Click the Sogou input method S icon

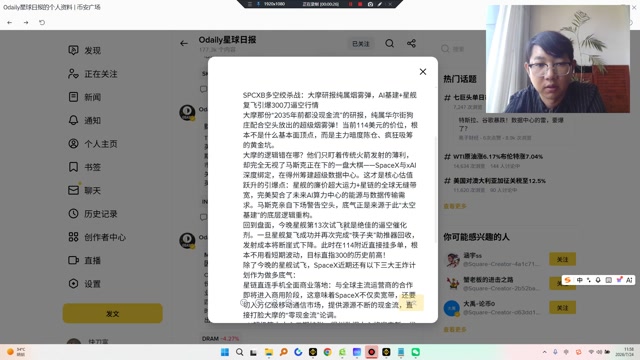click(567, 280)
